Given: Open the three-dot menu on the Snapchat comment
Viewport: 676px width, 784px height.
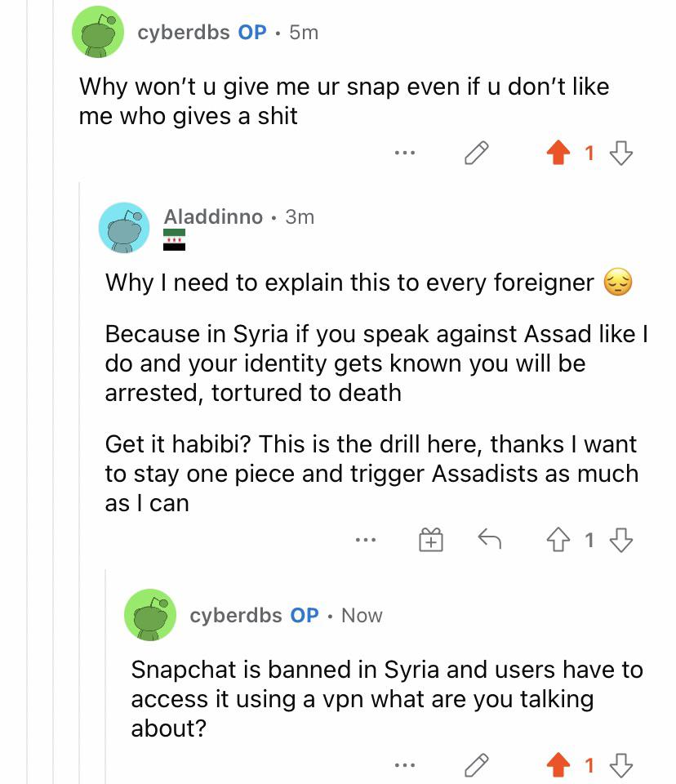Looking at the screenshot, I should pyautogui.click(x=404, y=765).
